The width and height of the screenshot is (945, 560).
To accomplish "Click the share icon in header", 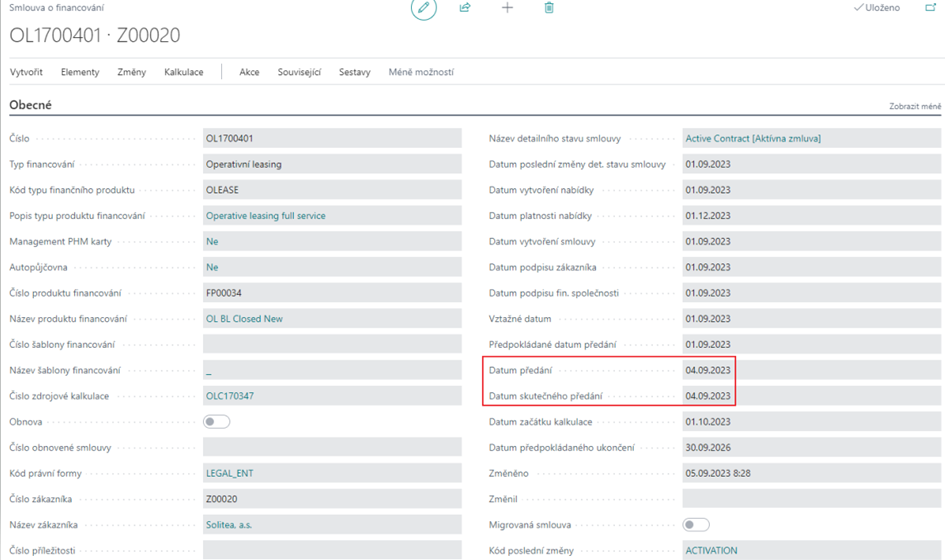I will point(465,8).
